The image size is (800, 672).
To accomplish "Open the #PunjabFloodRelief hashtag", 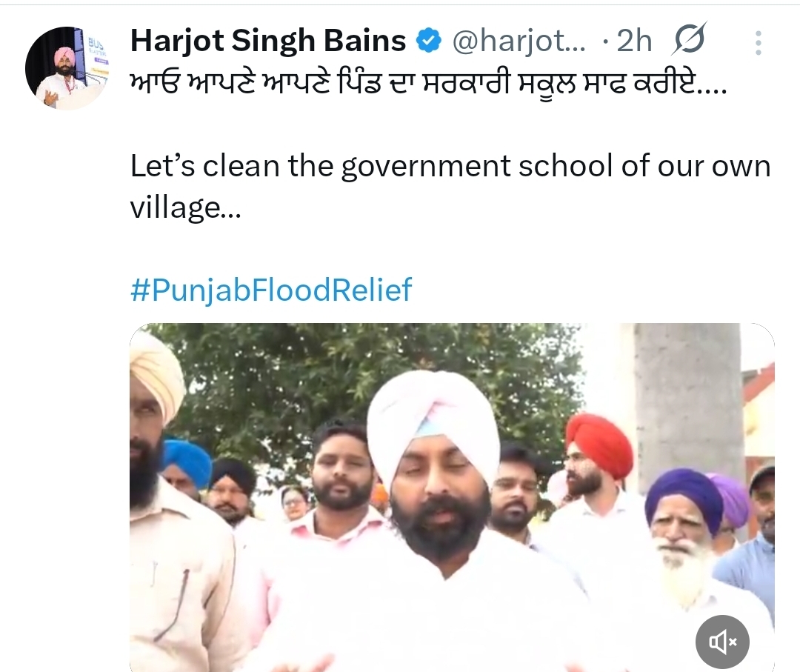I will point(271,290).
